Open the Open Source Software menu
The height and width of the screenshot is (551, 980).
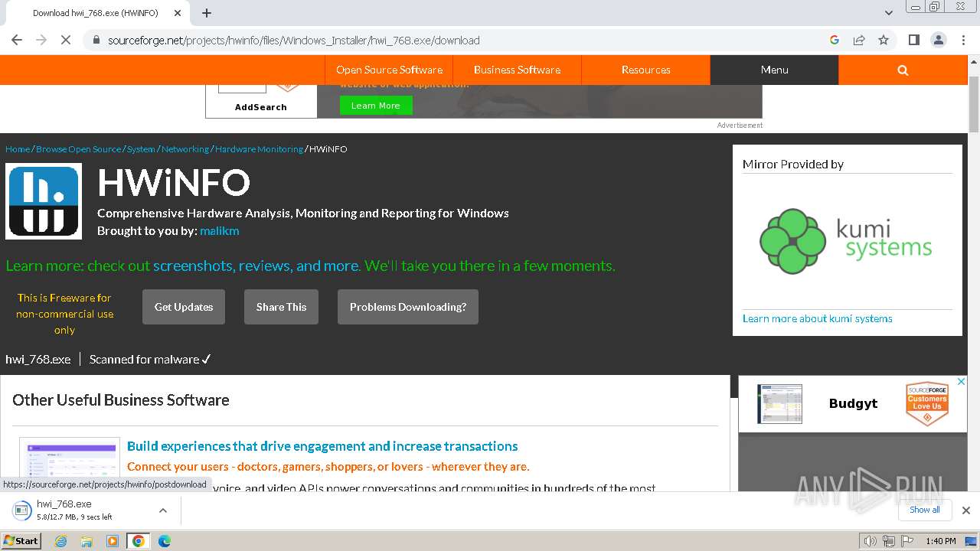(389, 70)
